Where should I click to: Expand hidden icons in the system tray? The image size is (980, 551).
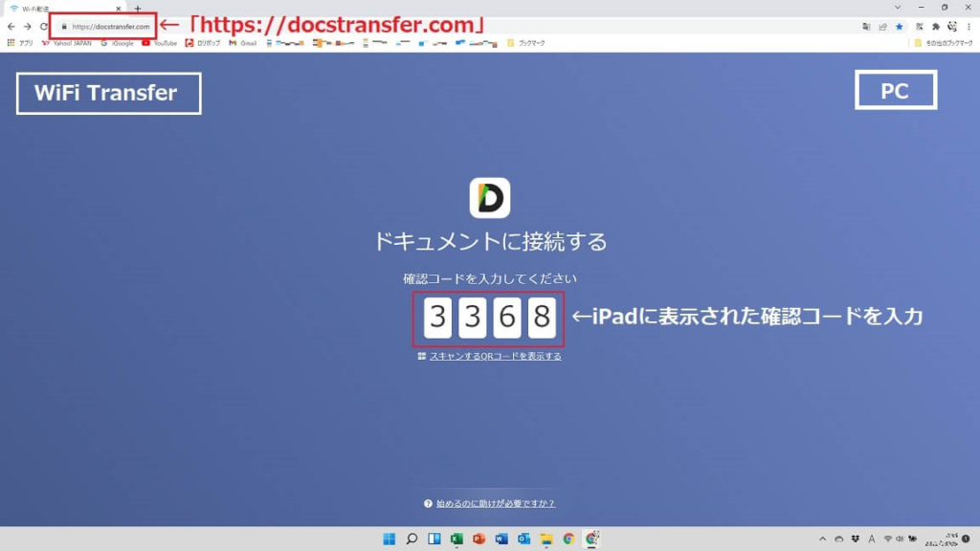click(x=821, y=539)
